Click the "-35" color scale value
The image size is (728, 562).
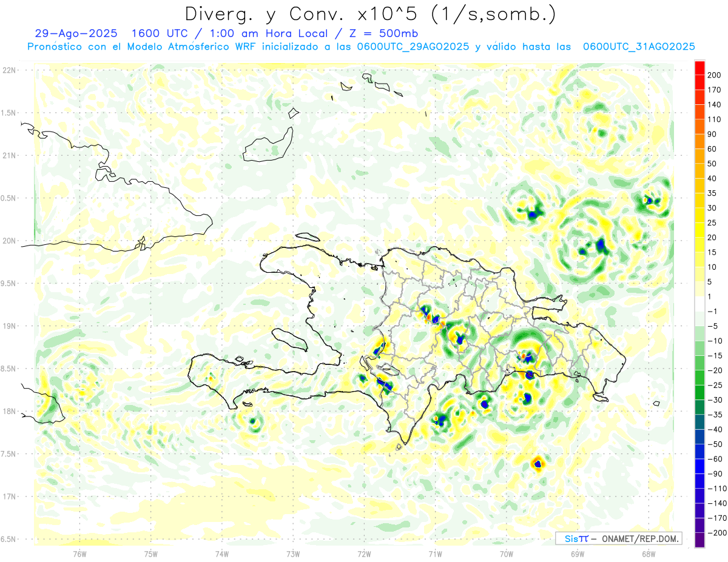point(715,415)
